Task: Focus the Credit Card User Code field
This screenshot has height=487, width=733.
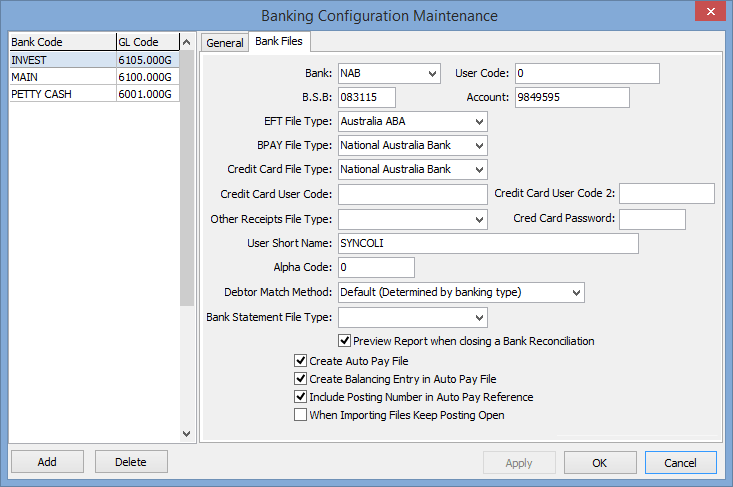Action: pyautogui.click(x=413, y=194)
